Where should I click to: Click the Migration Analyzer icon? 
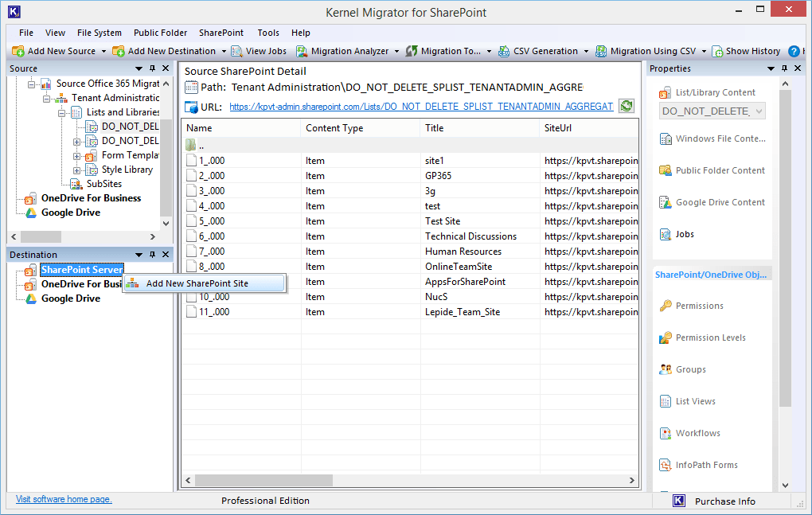click(x=302, y=51)
